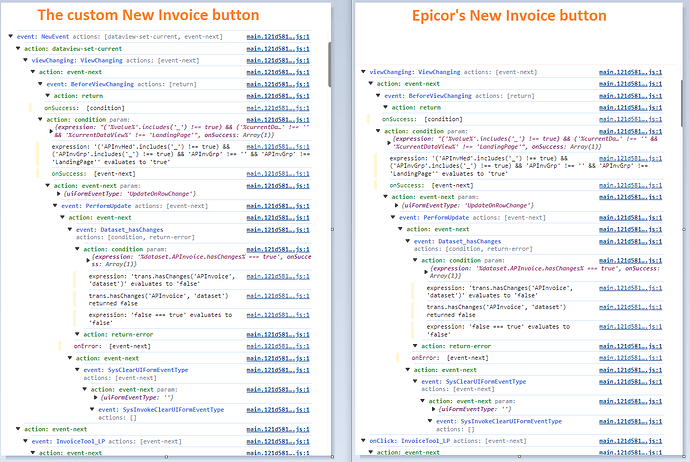Click the custom panel vertical scrollbar thumb
The image size is (690, 462).
tap(329, 64)
